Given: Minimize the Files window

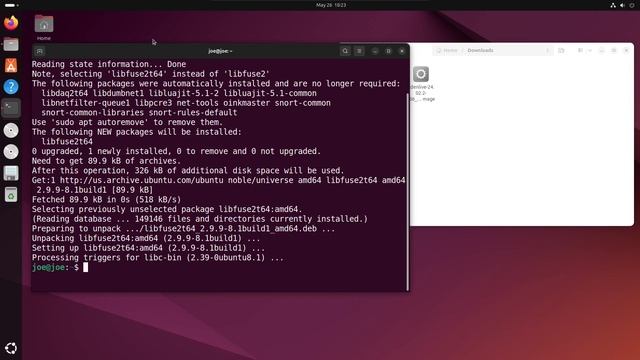Looking at the screenshot, I should point(601,51).
